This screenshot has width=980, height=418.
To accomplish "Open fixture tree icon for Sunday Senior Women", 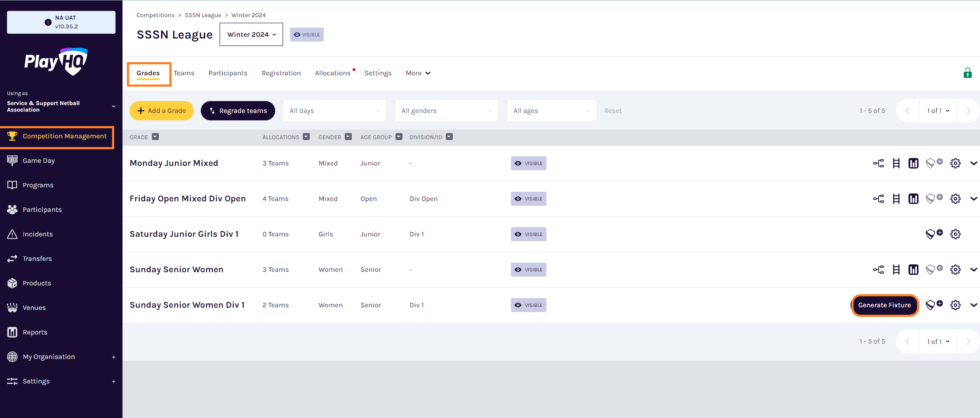I will 878,270.
